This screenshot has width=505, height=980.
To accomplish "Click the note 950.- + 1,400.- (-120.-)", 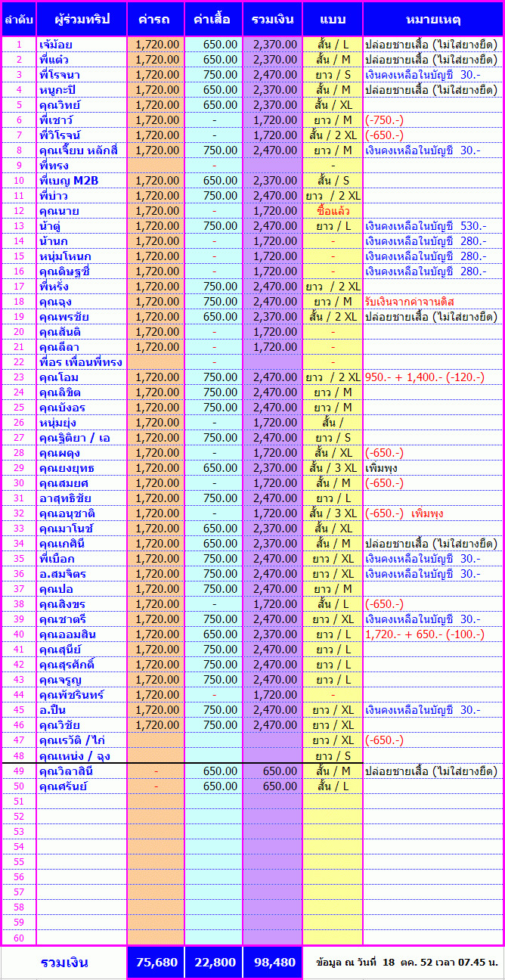I will (x=424, y=377).
